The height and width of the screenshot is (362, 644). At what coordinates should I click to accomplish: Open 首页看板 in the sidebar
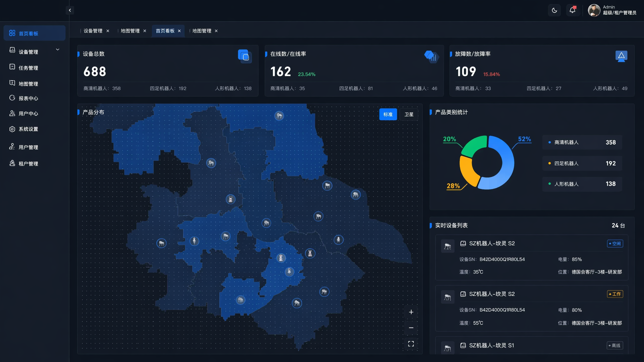tap(34, 33)
